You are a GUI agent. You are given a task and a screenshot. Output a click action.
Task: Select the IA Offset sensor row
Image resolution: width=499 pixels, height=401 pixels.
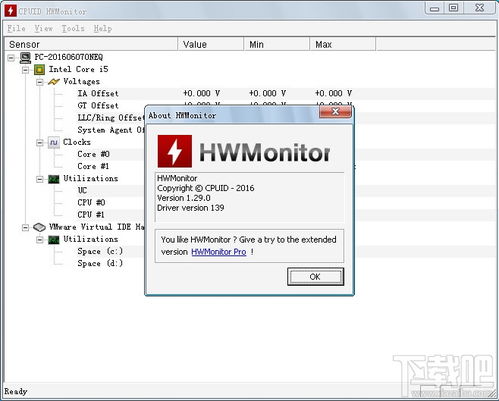[x=250, y=94]
